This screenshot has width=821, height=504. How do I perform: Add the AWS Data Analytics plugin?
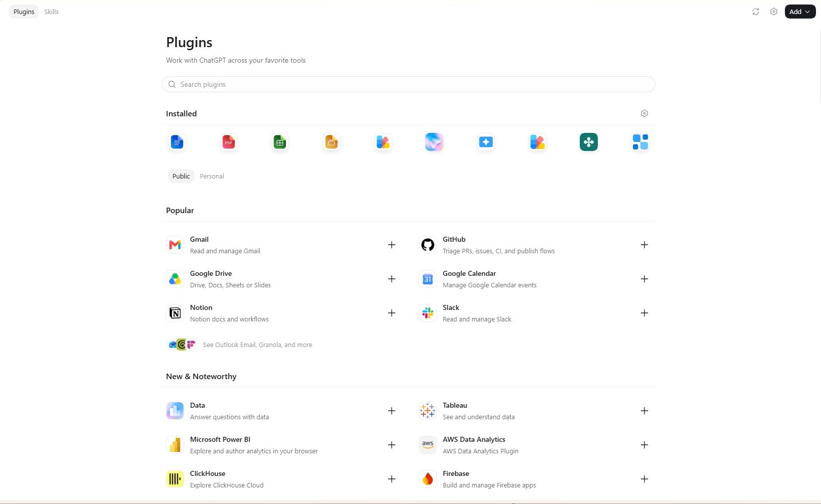click(644, 445)
